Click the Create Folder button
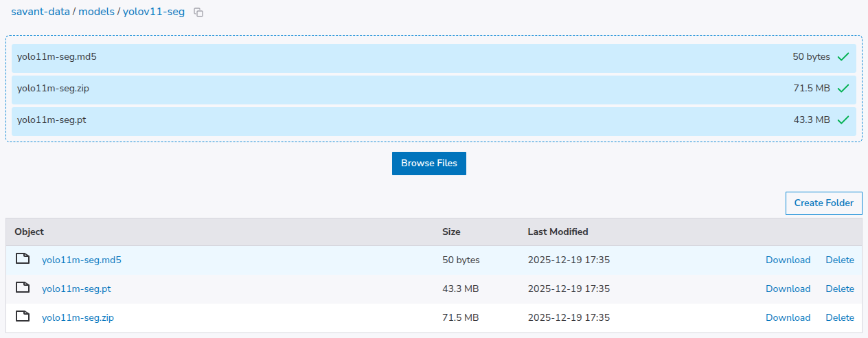The height and width of the screenshot is (338, 868). [823, 203]
